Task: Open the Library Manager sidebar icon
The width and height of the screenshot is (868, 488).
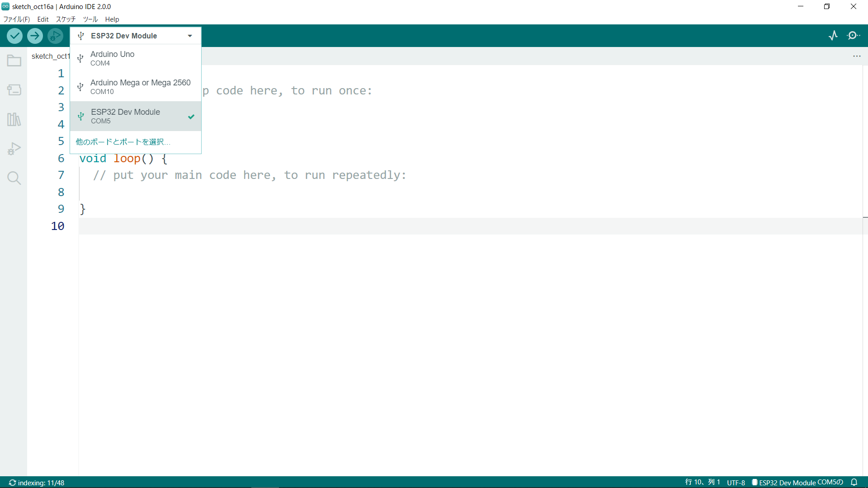Action: [14, 119]
